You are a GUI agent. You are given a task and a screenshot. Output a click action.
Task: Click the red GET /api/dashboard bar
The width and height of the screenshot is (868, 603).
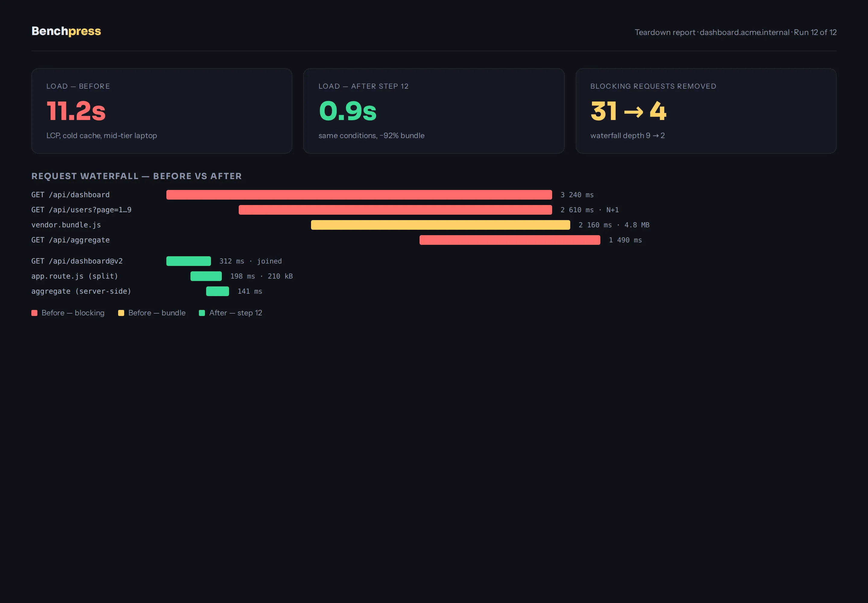359,194
